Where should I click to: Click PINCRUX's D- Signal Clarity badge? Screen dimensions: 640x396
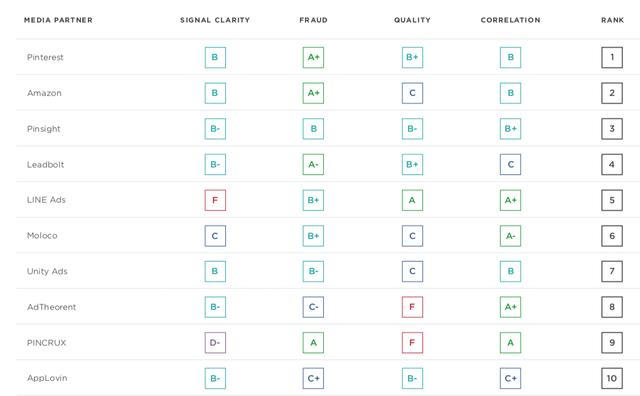pos(215,343)
